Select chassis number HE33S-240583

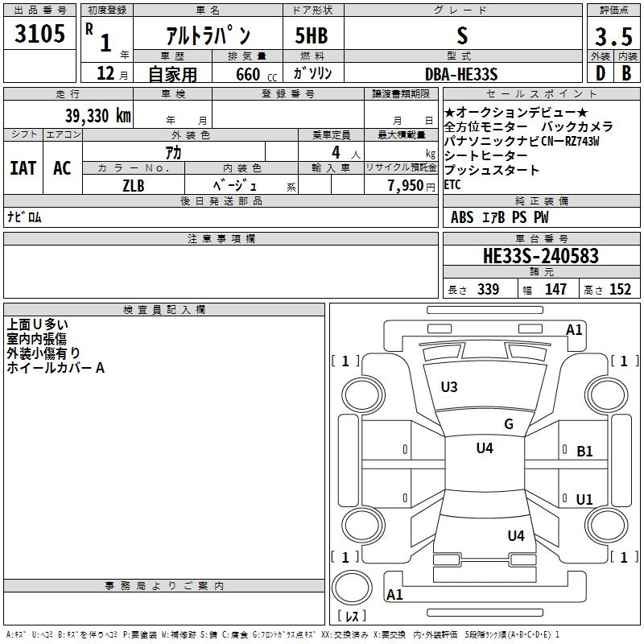541,256
